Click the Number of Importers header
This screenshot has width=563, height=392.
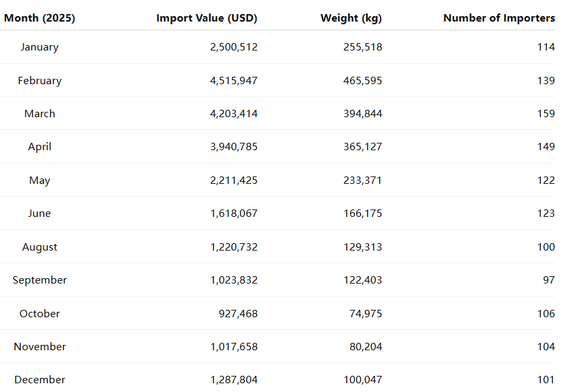499,18
